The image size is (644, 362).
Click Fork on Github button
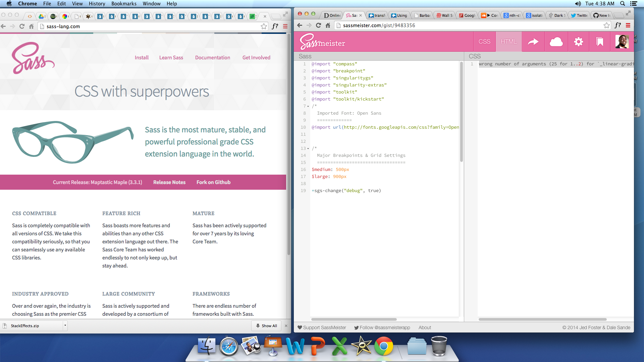214,182
